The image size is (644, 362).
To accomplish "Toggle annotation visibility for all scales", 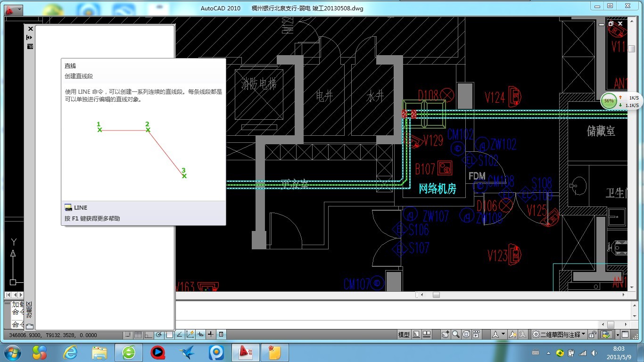I will click(x=512, y=335).
